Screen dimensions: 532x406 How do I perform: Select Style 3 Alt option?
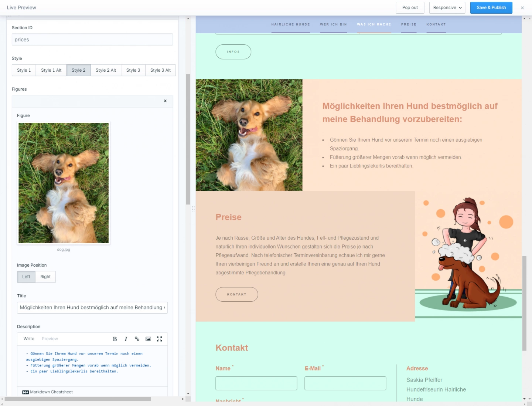160,70
